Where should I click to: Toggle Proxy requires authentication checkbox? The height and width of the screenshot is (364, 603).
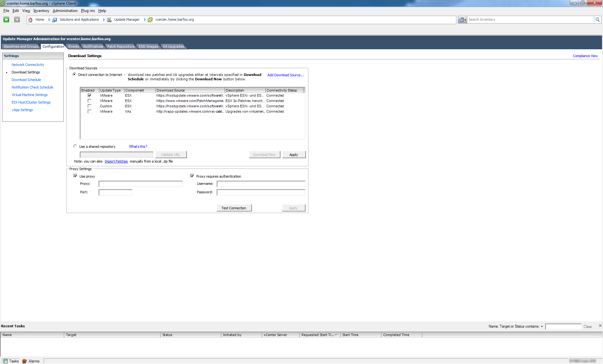192,176
